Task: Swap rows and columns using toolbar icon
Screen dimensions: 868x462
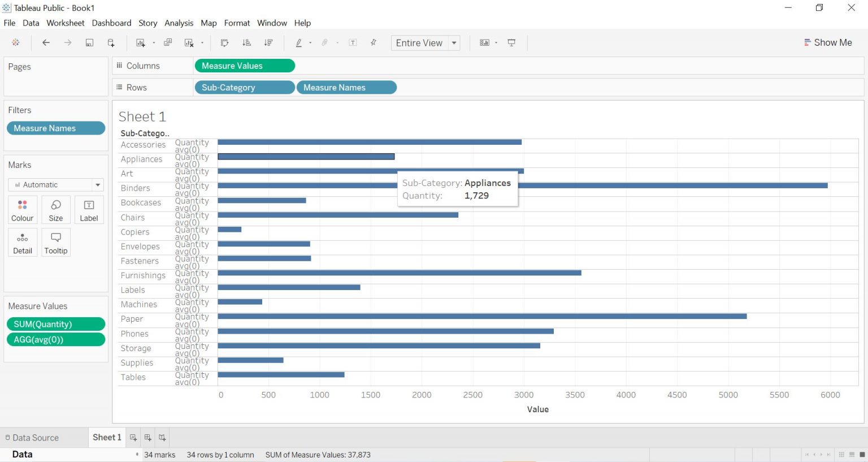Action: pyautogui.click(x=224, y=42)
